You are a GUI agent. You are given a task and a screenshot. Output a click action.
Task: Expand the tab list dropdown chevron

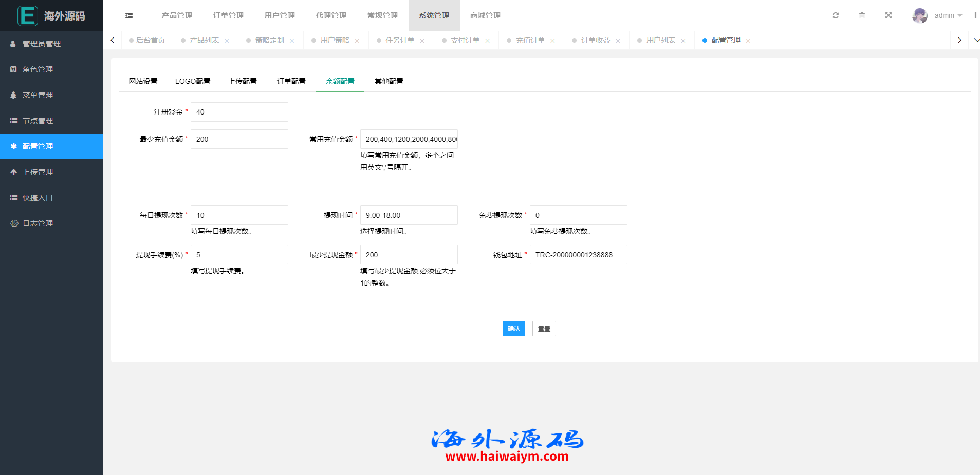click(x=976, y=40)
